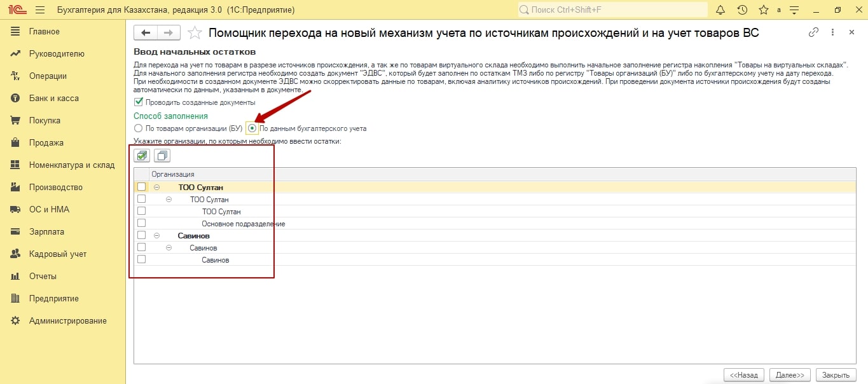868x384 pixels.
Task: Toggle 'Проводить созданные документы' checkbox
Action: pos(139,102)
